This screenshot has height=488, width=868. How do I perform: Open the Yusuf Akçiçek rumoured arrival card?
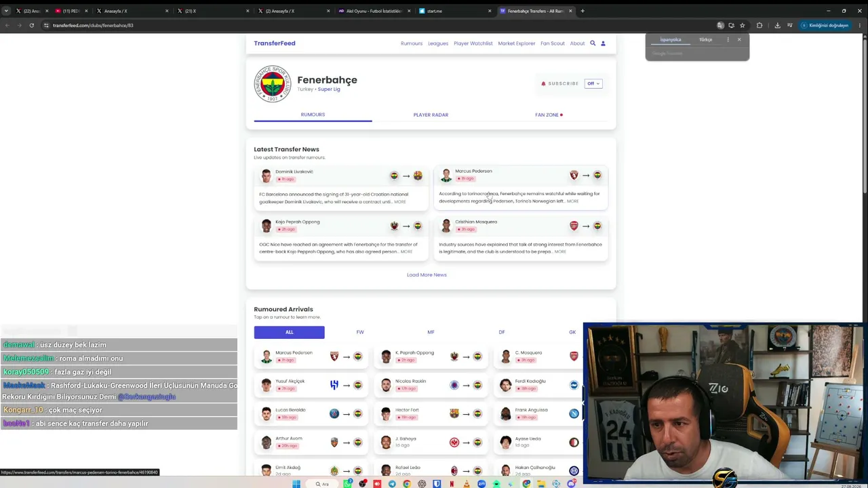pos(311,385)
